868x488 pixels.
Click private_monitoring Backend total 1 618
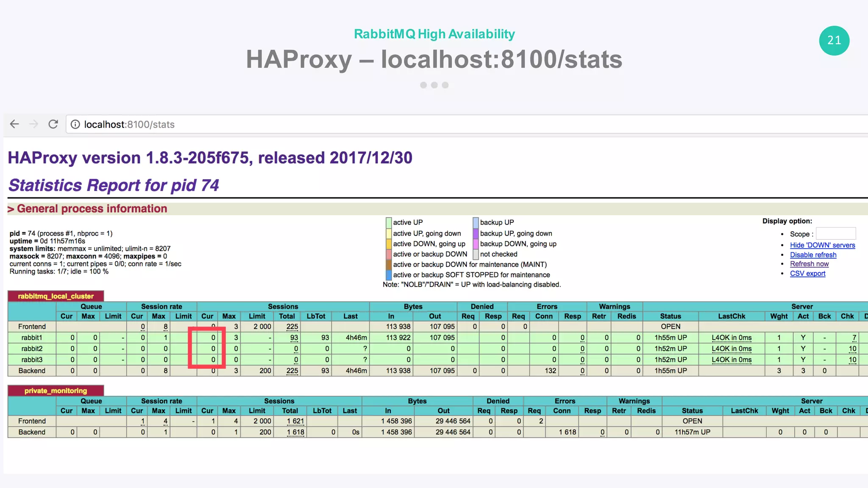tap(295, 432)
